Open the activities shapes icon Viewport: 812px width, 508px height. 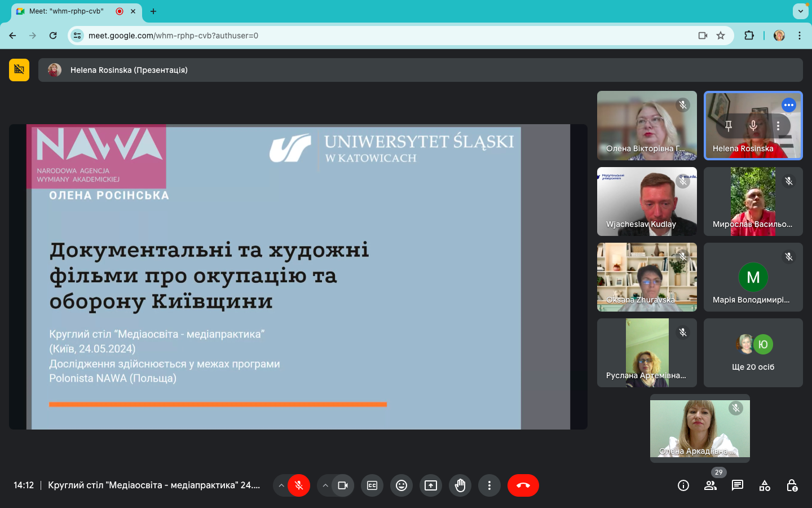click(x=765, y=485)
